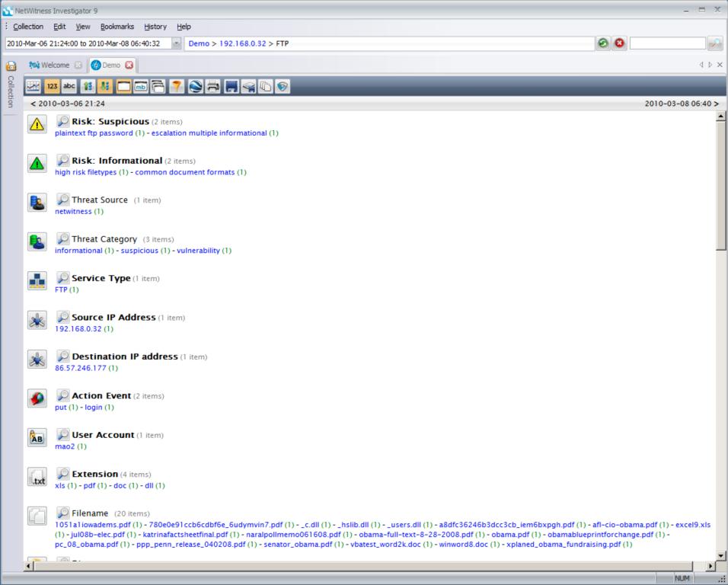Click the single-window session count icon
The width and height of the screenshot is (728, 585).
click(123, 86)
